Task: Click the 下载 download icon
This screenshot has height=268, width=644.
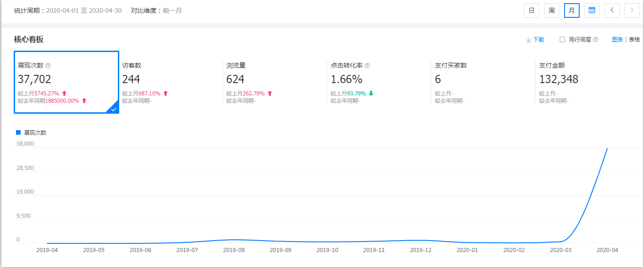Action: pyautogui.click(x=528, y=40)
